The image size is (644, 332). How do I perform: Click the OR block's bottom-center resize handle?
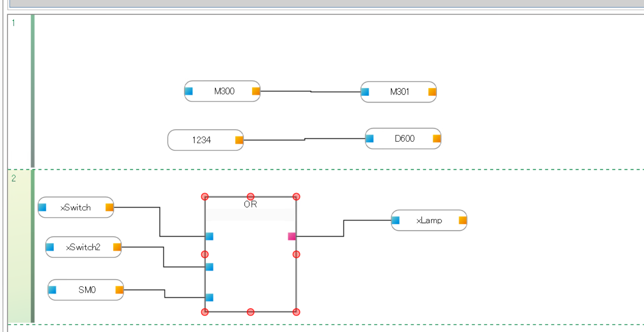[x=250, y=312]
